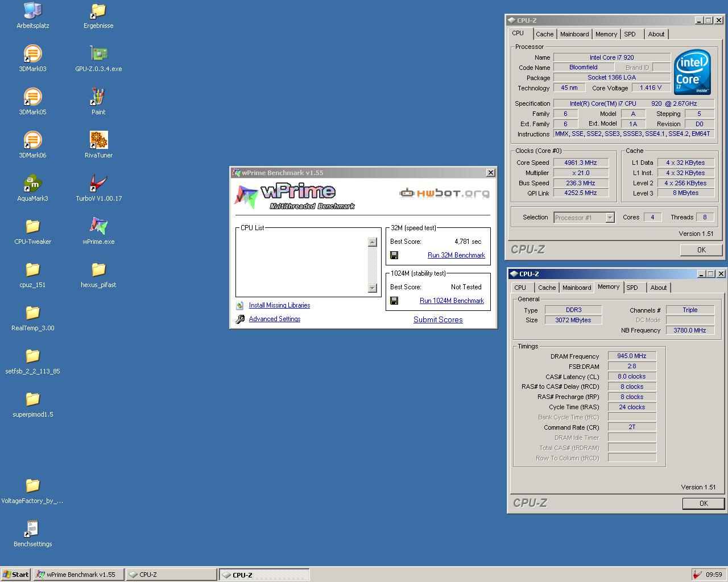Click the Install Missing Libraries icon

coord(240,305)
